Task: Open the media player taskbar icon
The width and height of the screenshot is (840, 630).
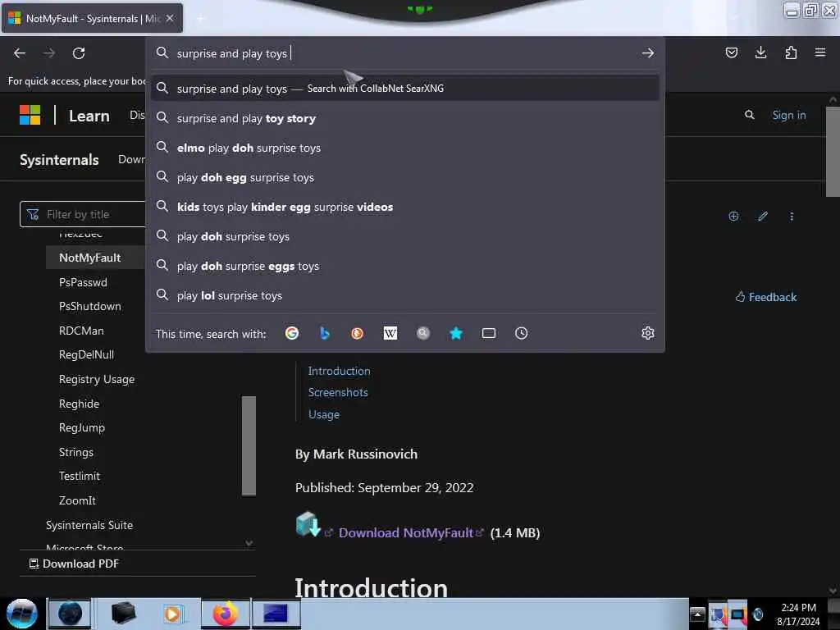Action: click(x=172, y=614)
